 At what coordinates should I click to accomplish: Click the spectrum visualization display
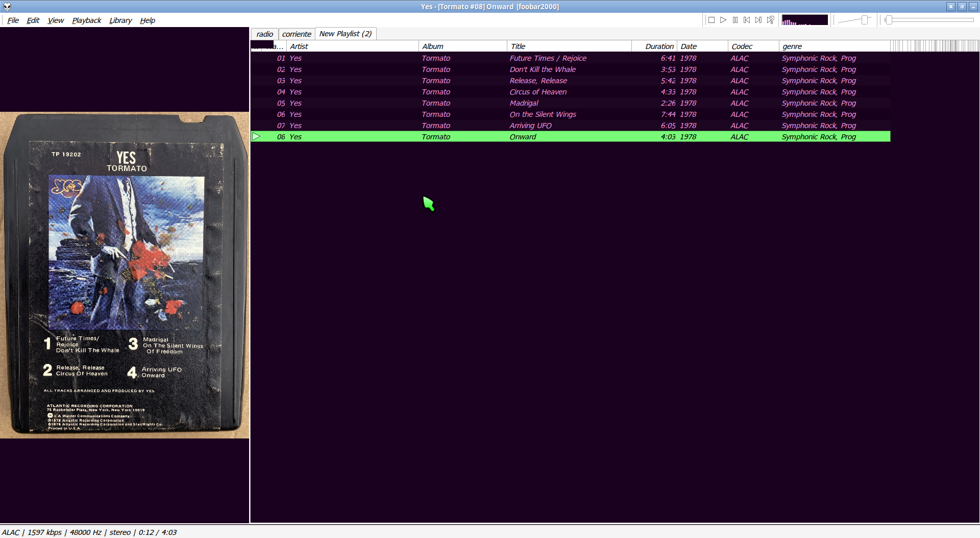[x=805, y=20]
